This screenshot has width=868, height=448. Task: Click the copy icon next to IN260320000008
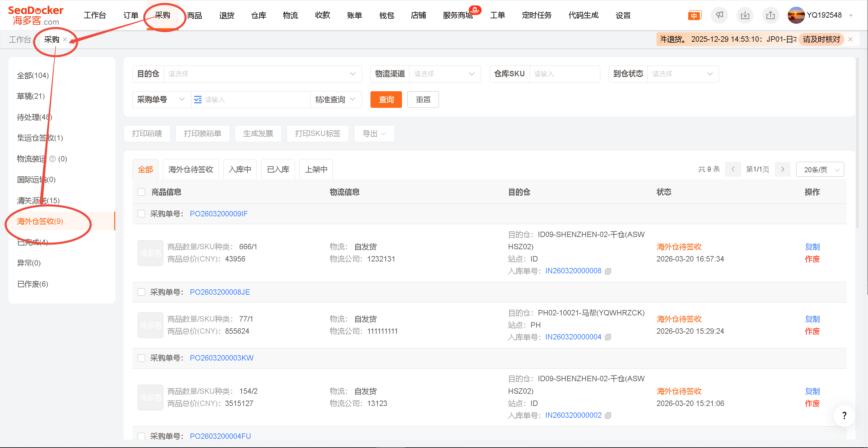608,271
